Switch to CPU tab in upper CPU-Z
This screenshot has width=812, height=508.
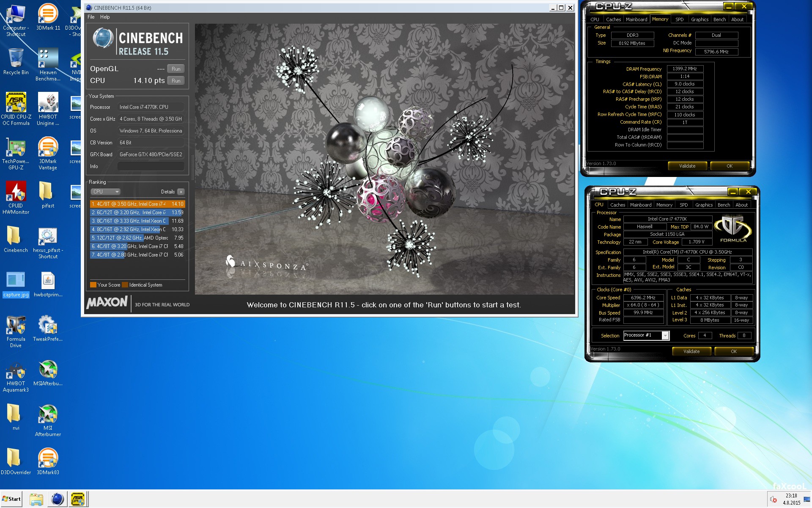pos(595,19)
